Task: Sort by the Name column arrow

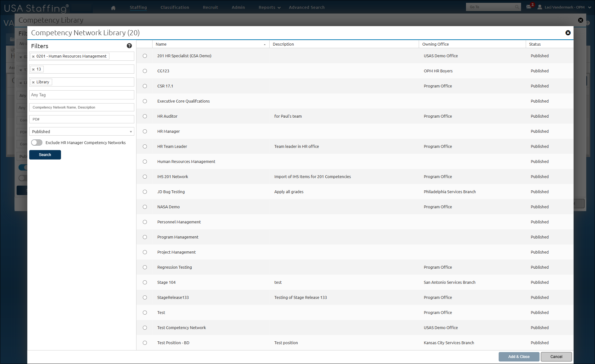Action: [265, 45]
